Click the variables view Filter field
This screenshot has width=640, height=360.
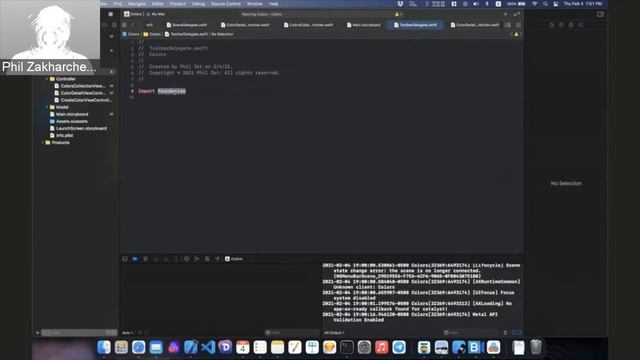[x=292, y=333]
